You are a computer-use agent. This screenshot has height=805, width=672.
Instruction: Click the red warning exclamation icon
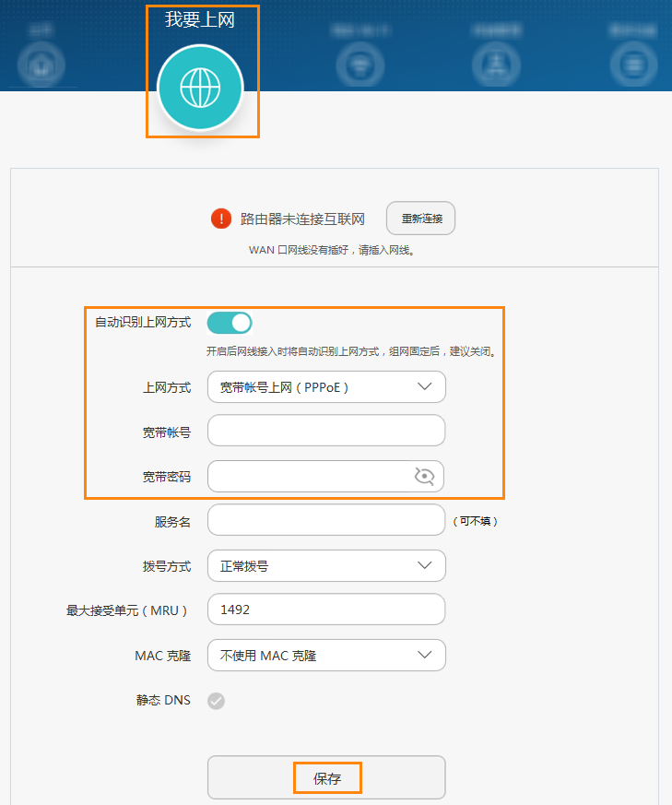(x=221, y=219)
